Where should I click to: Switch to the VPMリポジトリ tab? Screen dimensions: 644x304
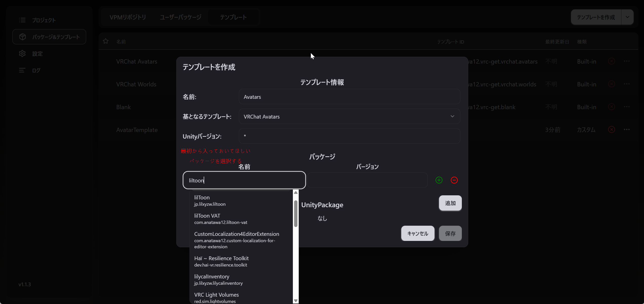pos(128,17)
